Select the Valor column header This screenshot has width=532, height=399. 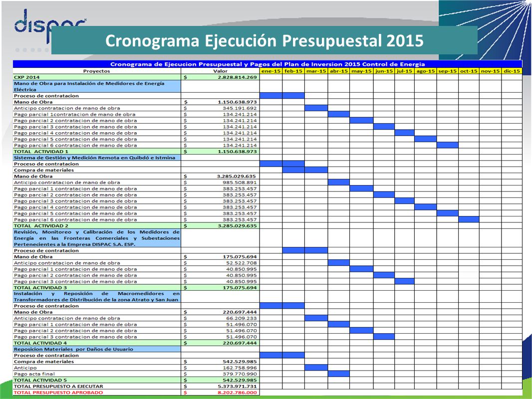(x=220, y=71)
